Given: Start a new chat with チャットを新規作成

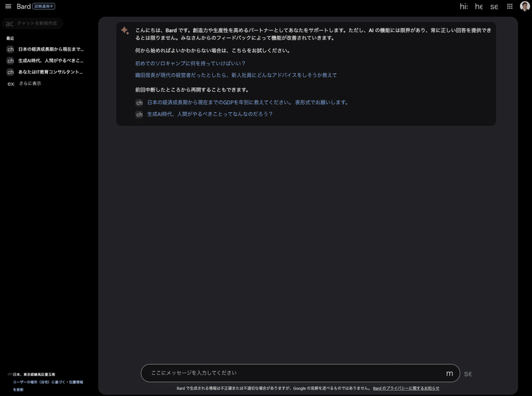Looking at the screenshot, I should [33, 23].
